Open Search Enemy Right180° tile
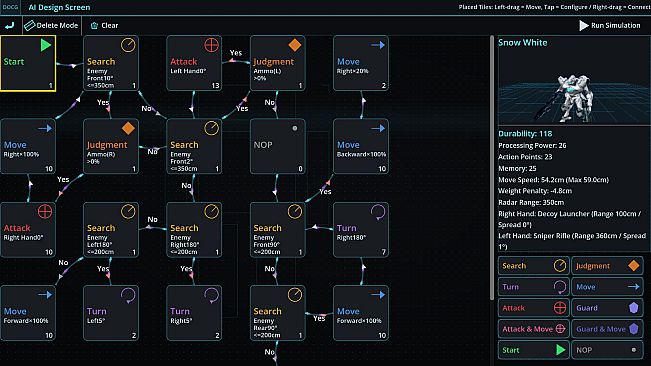Image resolution: width=651 pixels, height=366 pixels. coord(194,229)
